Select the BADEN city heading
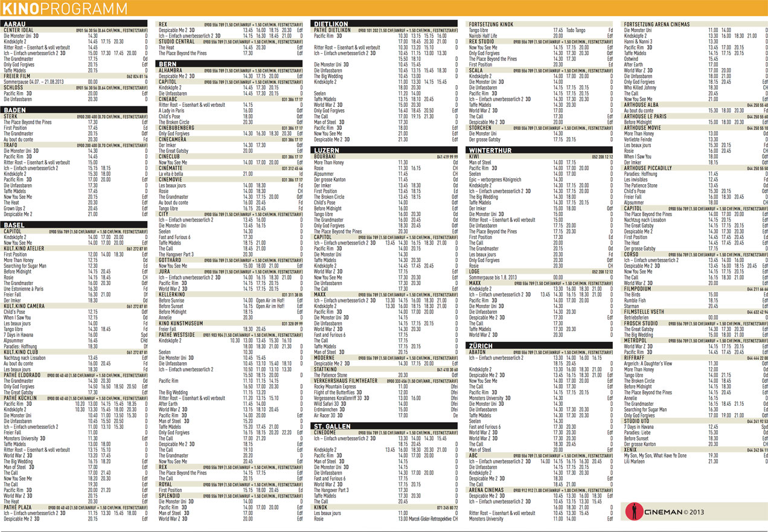This screenshot has width=768, height=532. pos(14,110)
